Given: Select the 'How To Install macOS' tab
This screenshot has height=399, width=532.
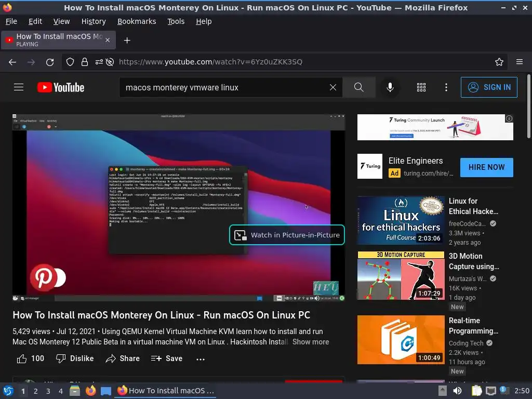Looking at the screenshot, I should click(58, 40).
